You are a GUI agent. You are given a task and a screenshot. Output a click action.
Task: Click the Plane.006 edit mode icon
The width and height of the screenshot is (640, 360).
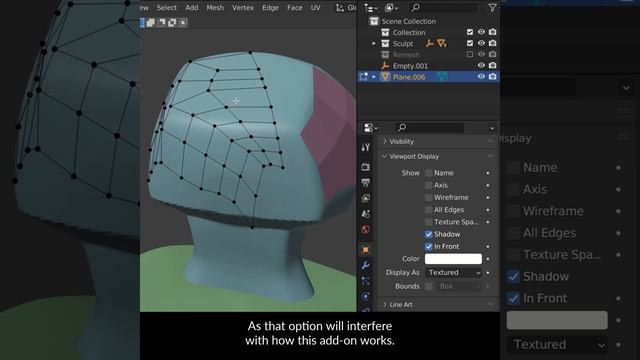(x=363, y=77)
